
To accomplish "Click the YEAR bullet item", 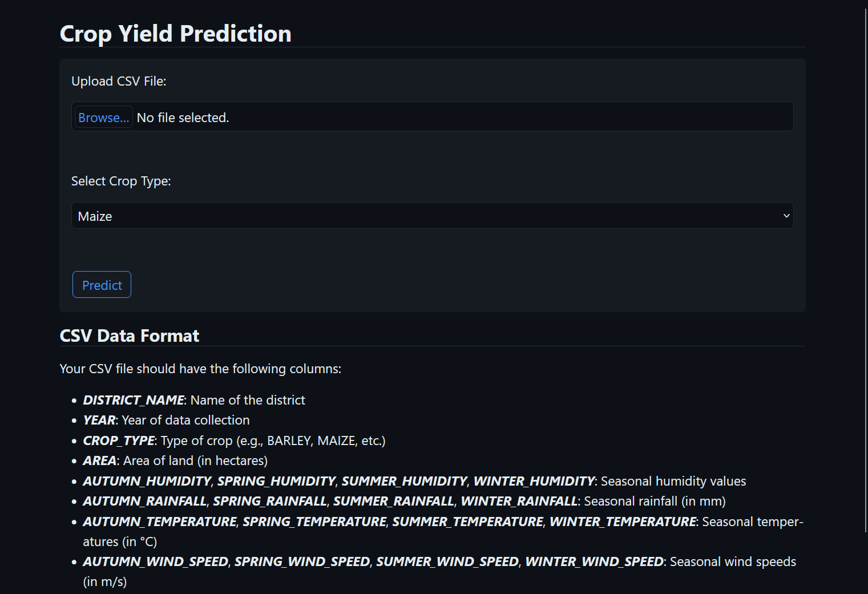I will (99, 420).
